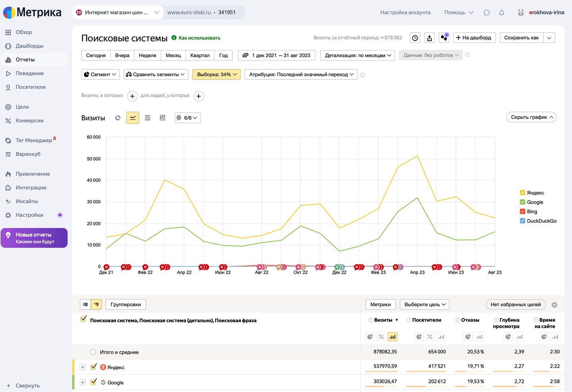Image resolution: width=572 pixels, height=392 pixels.
Task: Open the Выборка: 34% dropdown
Action: click(216, 74)
